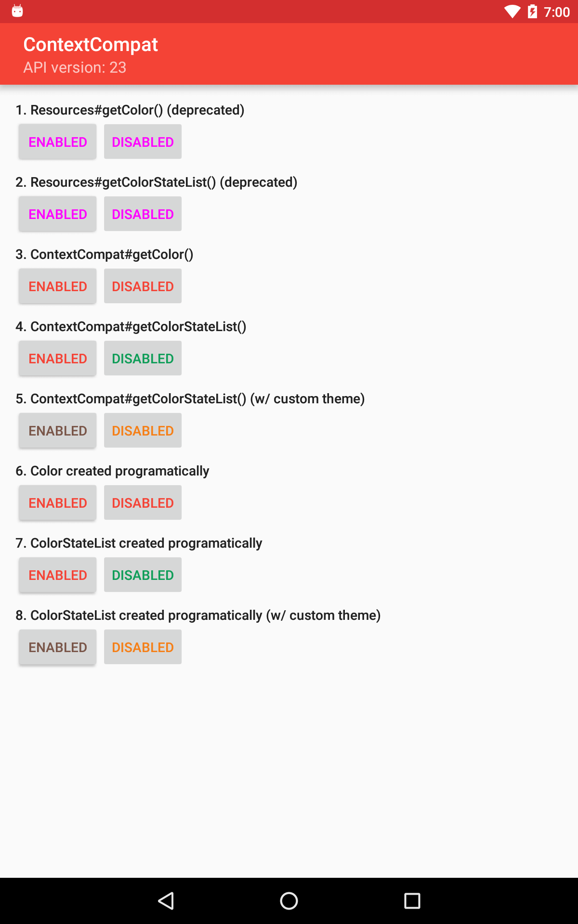Click orange DISABLED in section 8 custom theme
578x924 pixels.
pyautogui.click(x=143, y=647)
